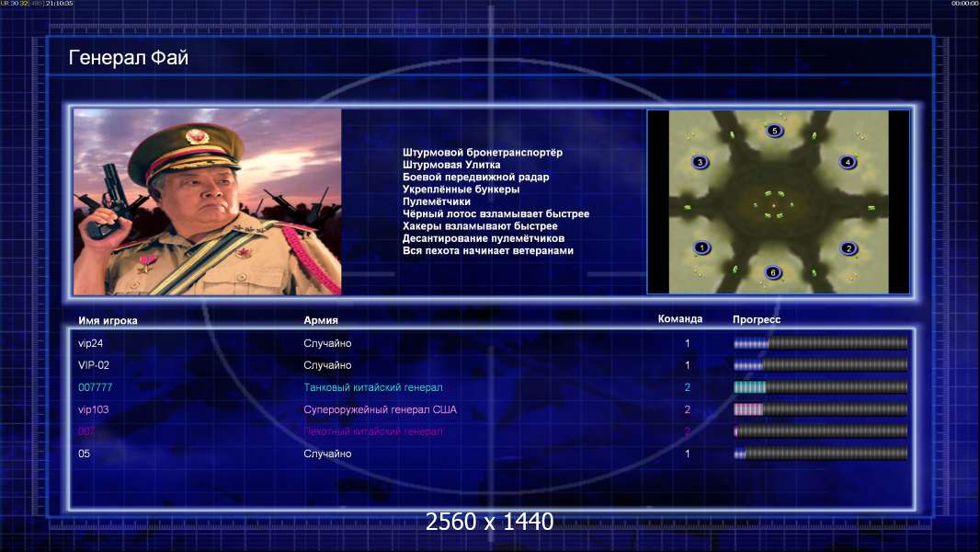Click the 05 player's progress bar
This screenshot has width=980, height=552.
point(821,454)
